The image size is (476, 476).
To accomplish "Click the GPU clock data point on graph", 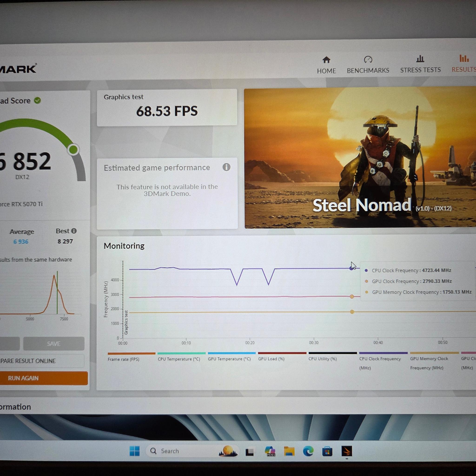I will (x=352, y=296).
